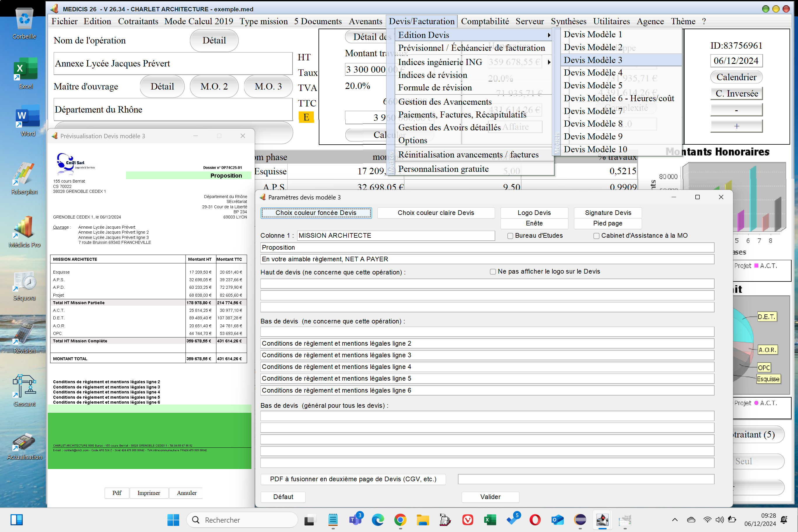The height and width of the screenshot is (532, 798).
Task: Open the Excel desktop shortcut
Action: click(x=26, y=73)
